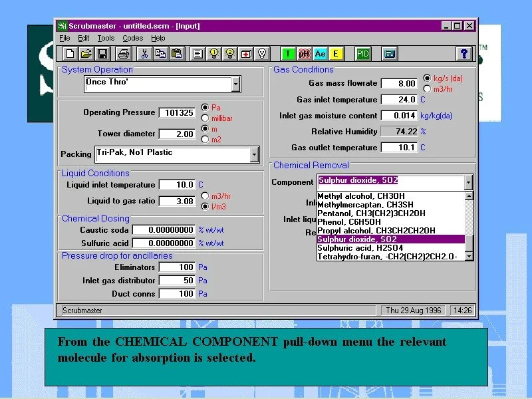This screenshot has height=399, width=532.
Task: Select Methylmercaptan, CH3SH from list
Action: pyautogui.click(x=390, y=205)
